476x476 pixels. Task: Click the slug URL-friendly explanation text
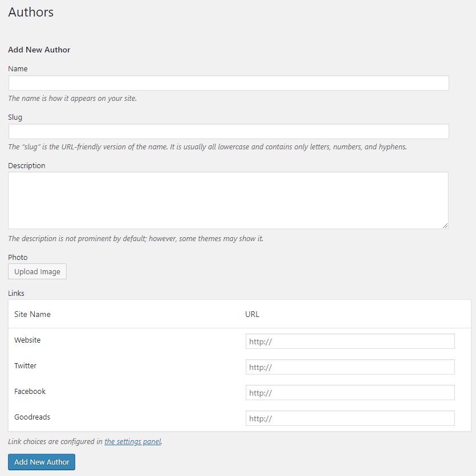click(x=208, y=147)
